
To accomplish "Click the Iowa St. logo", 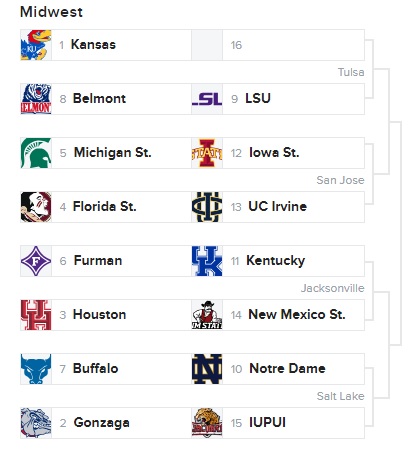I will tap(207, 153).
